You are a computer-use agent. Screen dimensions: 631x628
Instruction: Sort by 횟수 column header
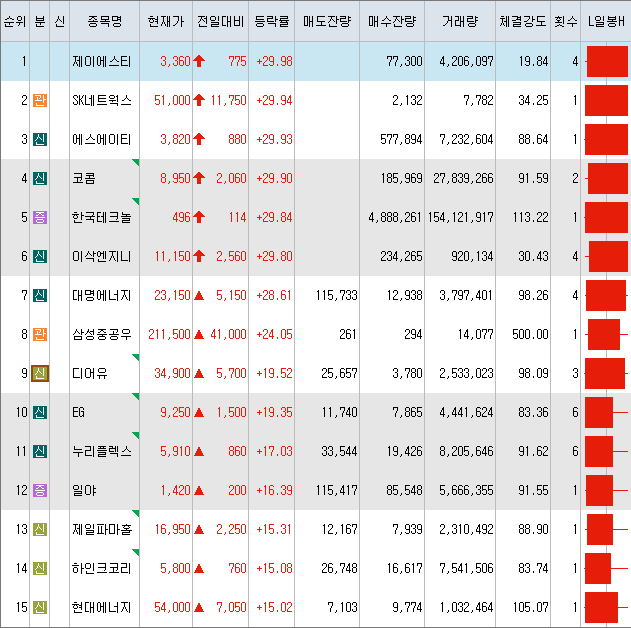pos(565,21)
